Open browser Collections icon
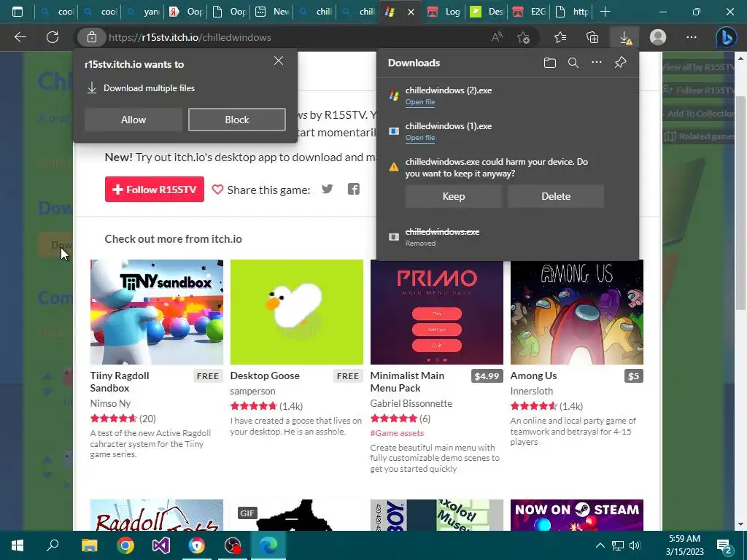The image size is (747, 560). coord(592,38)
